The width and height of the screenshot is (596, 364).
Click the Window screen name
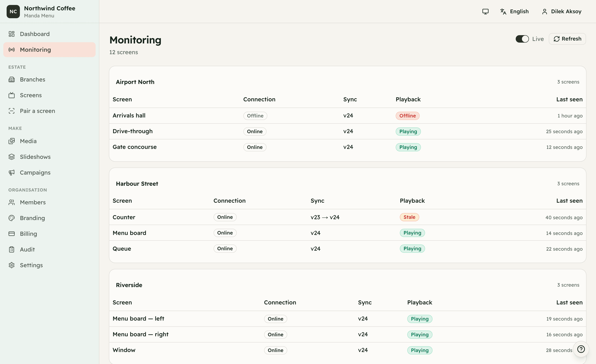click(x=124, y=350)
